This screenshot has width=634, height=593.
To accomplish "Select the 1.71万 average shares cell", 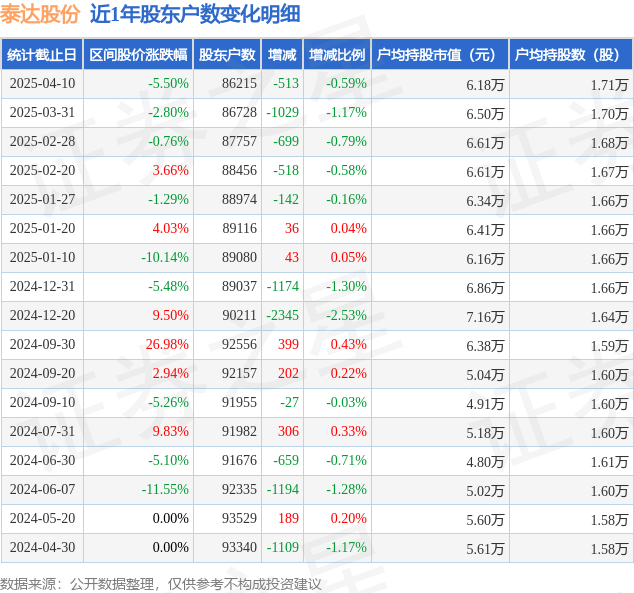I will pos(571,84).
